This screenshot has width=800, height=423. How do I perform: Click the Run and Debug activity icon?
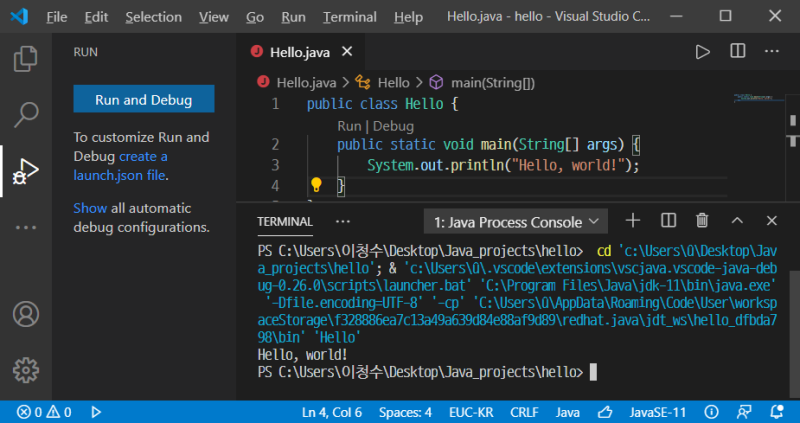(25, 171)
